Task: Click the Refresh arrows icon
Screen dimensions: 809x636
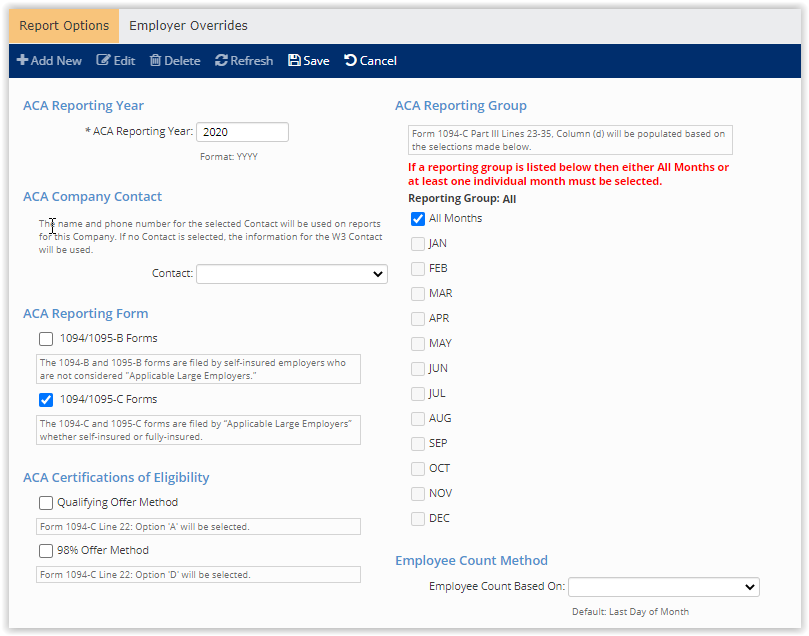Action: (x=221, y=61)
